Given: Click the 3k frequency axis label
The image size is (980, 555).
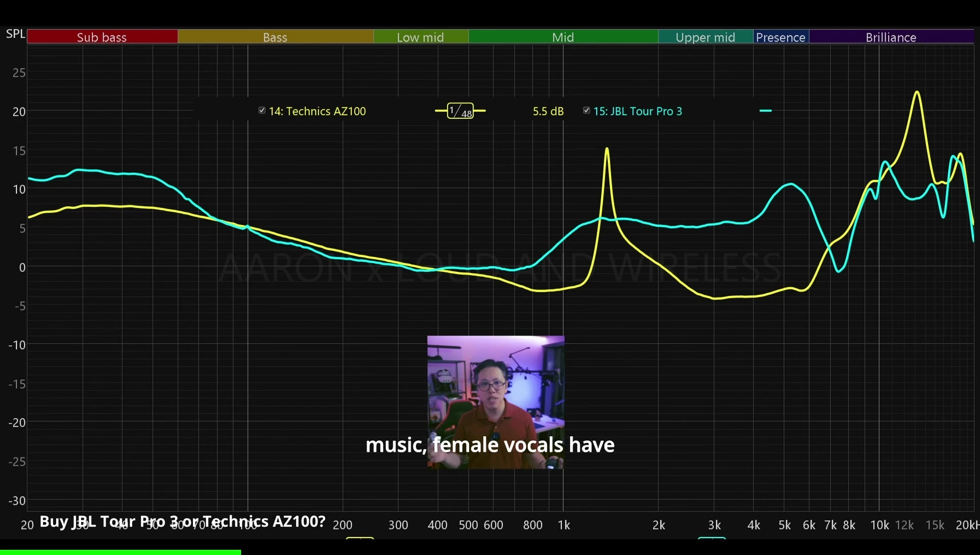Looking at the screenshot, I should pos(714,525).
